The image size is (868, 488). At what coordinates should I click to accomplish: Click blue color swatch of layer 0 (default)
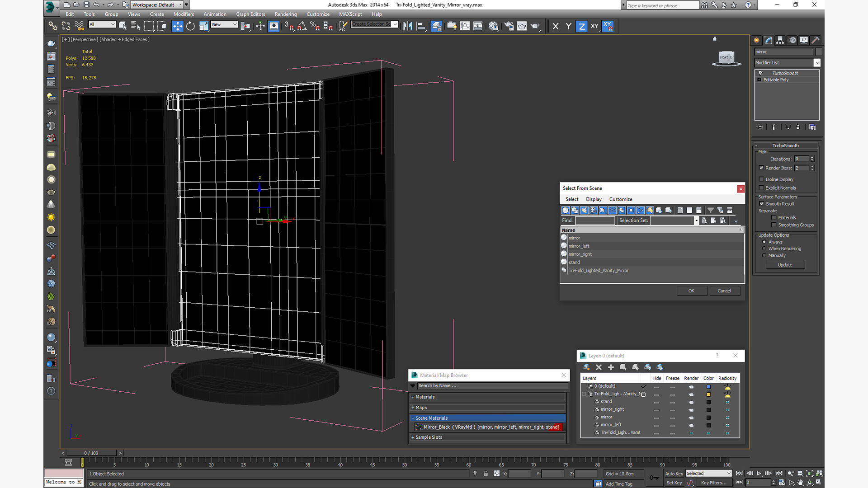[708, 387]
